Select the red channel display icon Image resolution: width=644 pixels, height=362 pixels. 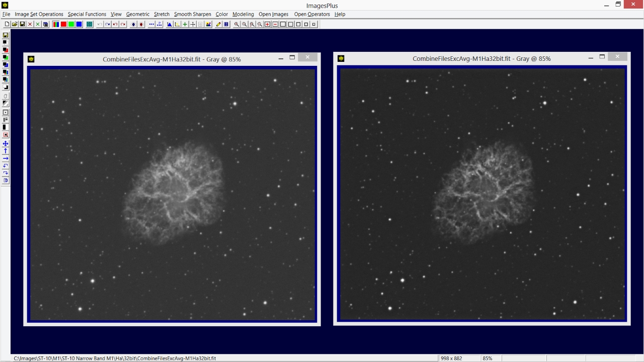coord(63,24)
